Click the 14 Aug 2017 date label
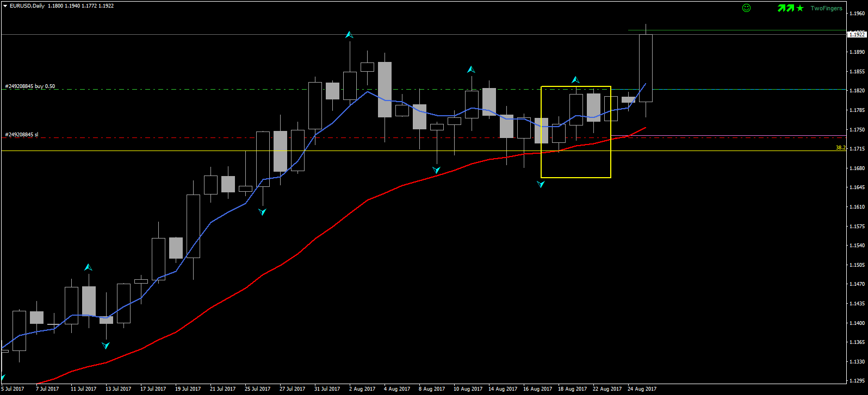868x395 pixels. point(503,389)
